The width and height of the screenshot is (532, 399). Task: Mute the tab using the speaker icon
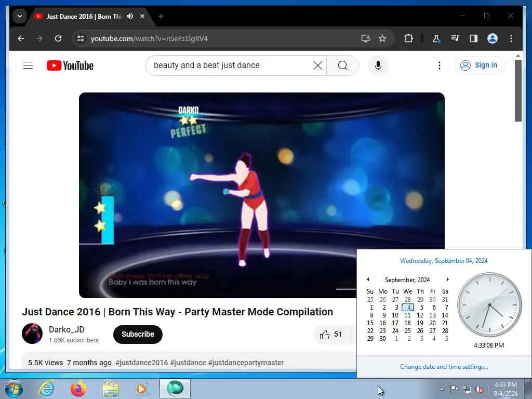point(129,16)
